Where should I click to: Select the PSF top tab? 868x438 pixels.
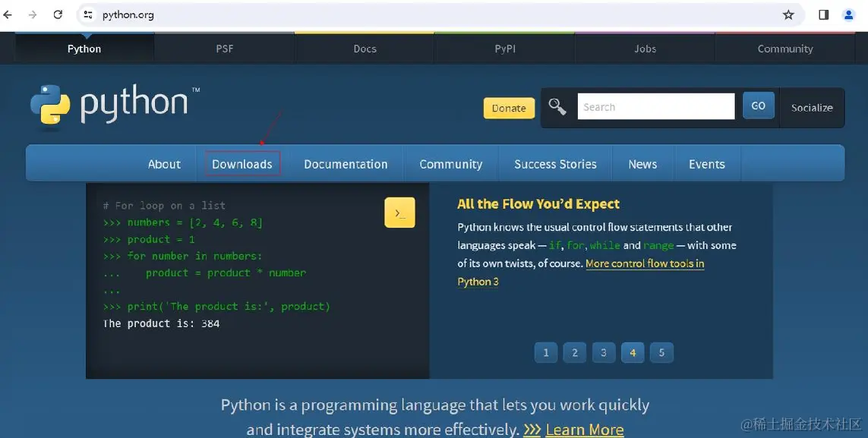coord(224,49)
